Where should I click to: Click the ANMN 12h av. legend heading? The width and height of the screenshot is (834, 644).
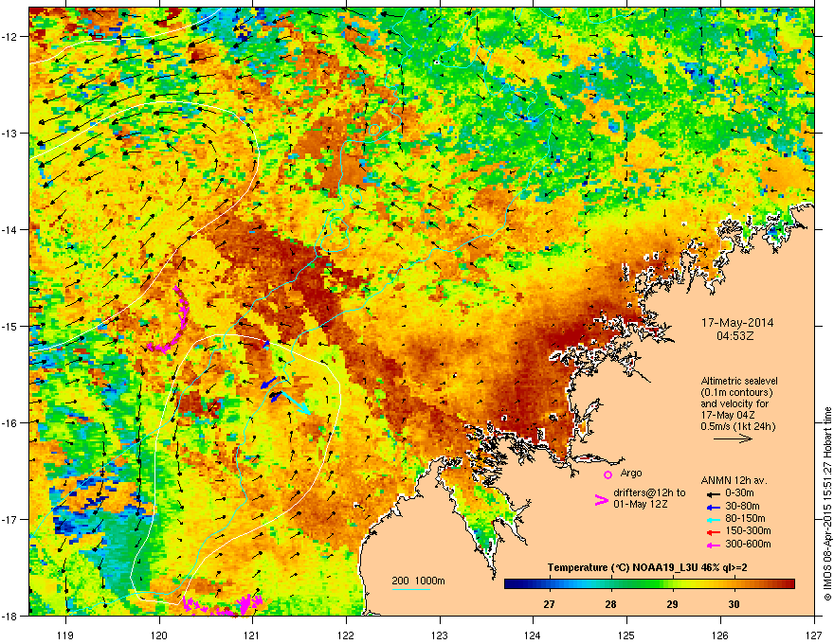(734, 480)
